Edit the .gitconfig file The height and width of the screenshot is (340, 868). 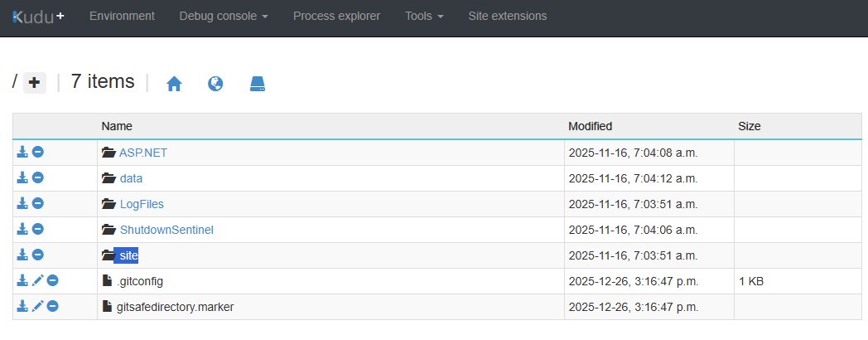point(37,281)
